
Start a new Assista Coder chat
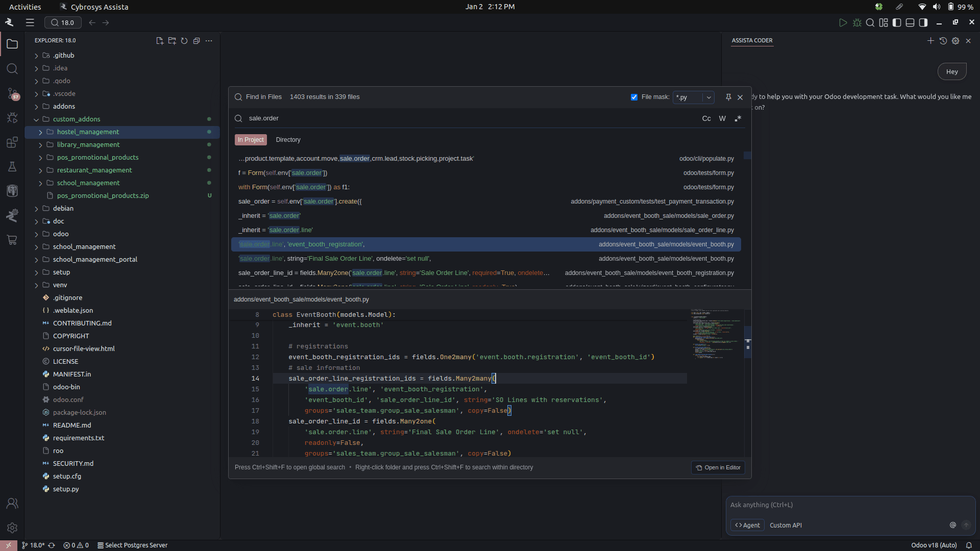[x=930, y=41]
